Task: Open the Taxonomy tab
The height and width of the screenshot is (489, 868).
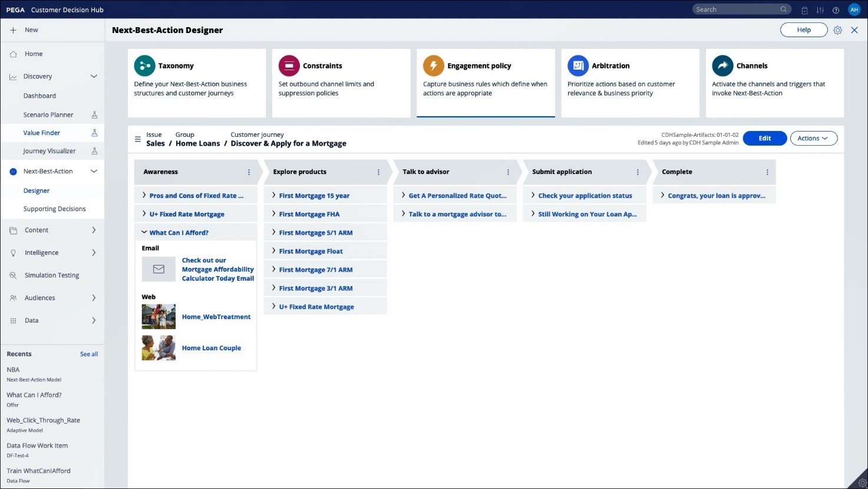Action: click(x=197, y=83)
